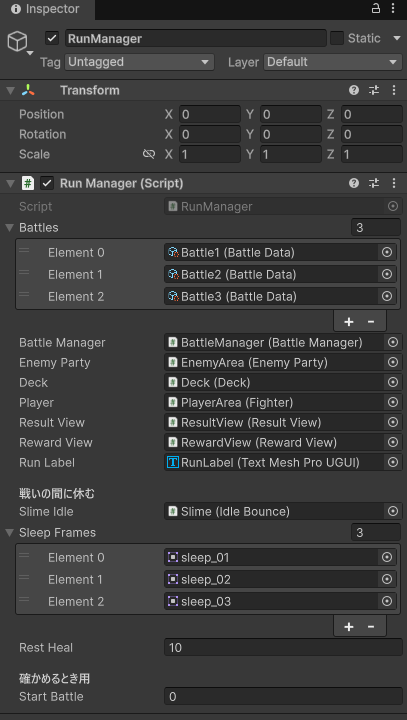Click the Rest Heal value field
Image resolution: width=407 pixels, height=720 pixels.
pos(283,648)
